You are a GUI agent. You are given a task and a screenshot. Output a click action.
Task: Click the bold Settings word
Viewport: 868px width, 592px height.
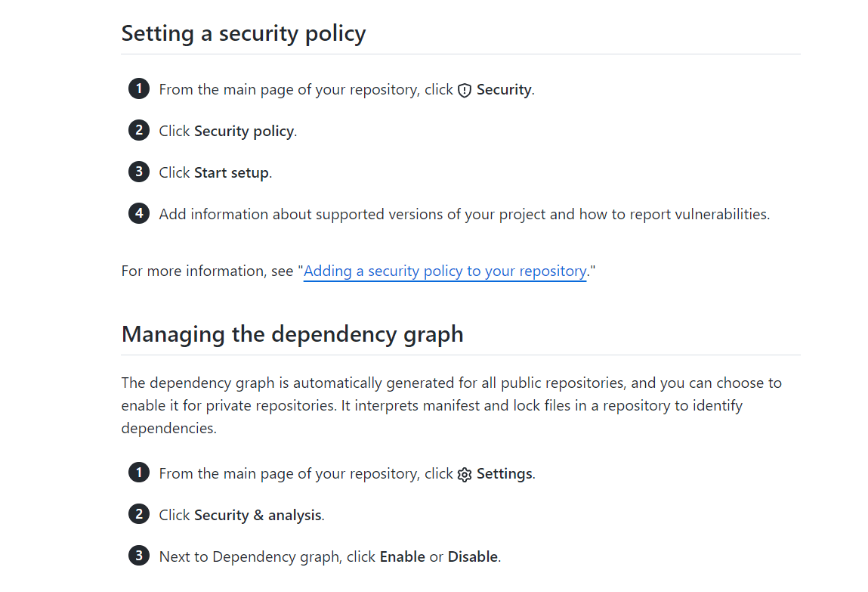pos(504,474)
